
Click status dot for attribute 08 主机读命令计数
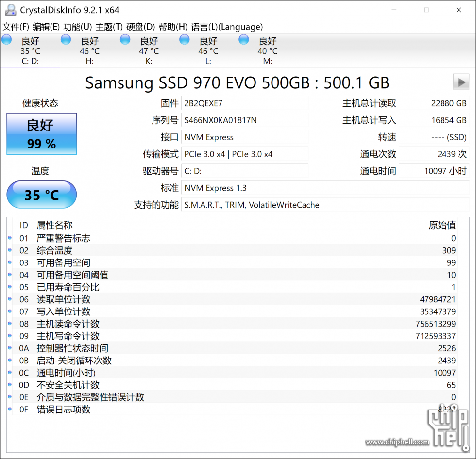pos(10,324)
